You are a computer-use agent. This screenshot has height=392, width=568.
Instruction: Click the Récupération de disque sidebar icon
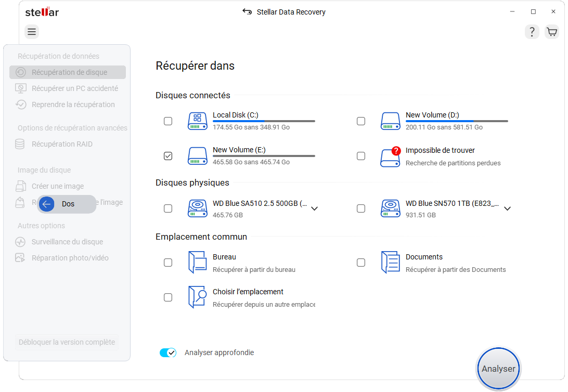(21, 72)
